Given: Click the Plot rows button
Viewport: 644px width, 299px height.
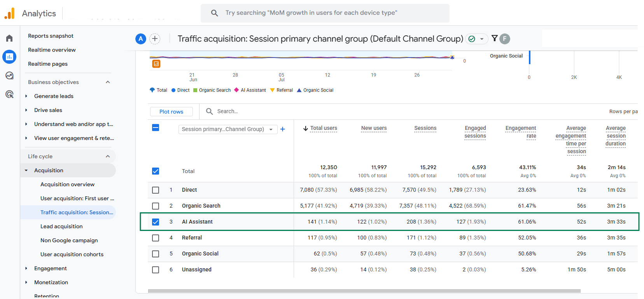Looking at the screenshot, I should coord(171,112).
